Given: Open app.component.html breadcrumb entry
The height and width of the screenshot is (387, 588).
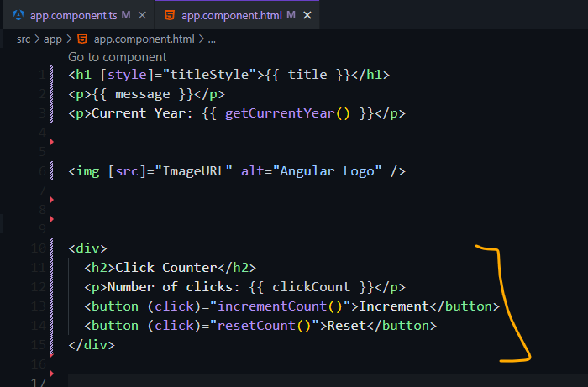Looking at the screenshot, I should [144, 39].
